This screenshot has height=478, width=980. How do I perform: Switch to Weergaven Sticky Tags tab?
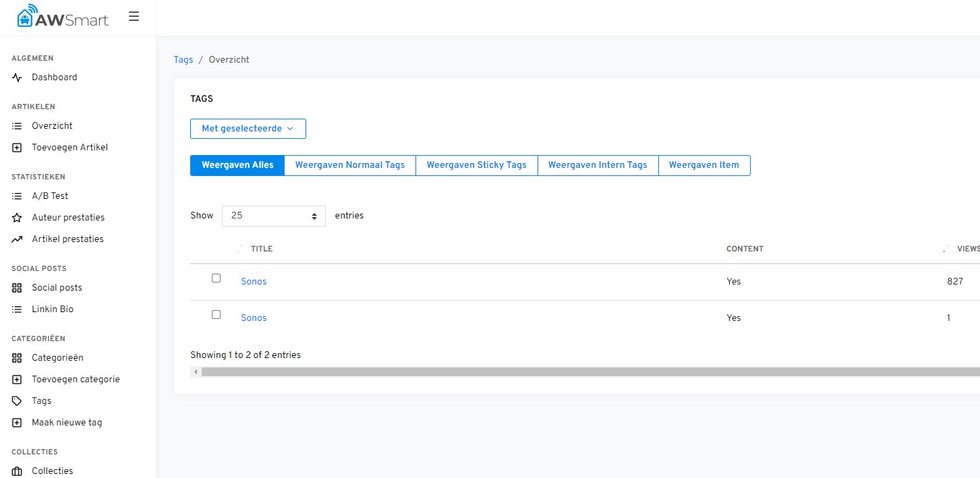[x=476, y=165]
